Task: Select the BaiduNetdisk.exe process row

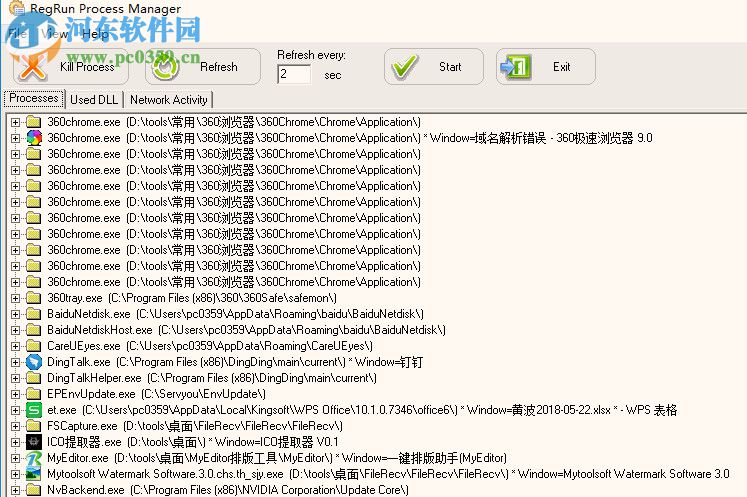Action: click(x=235, y=314)
